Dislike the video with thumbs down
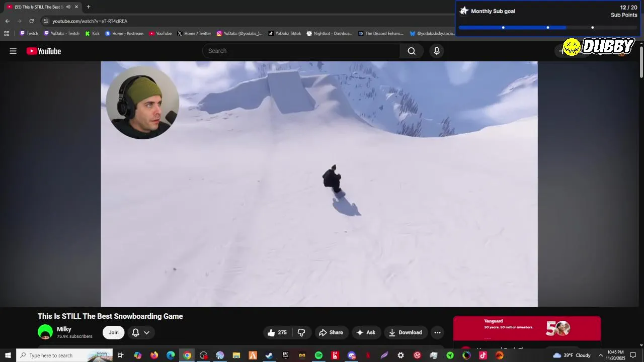Screen dimensions: 644x362 301,332
